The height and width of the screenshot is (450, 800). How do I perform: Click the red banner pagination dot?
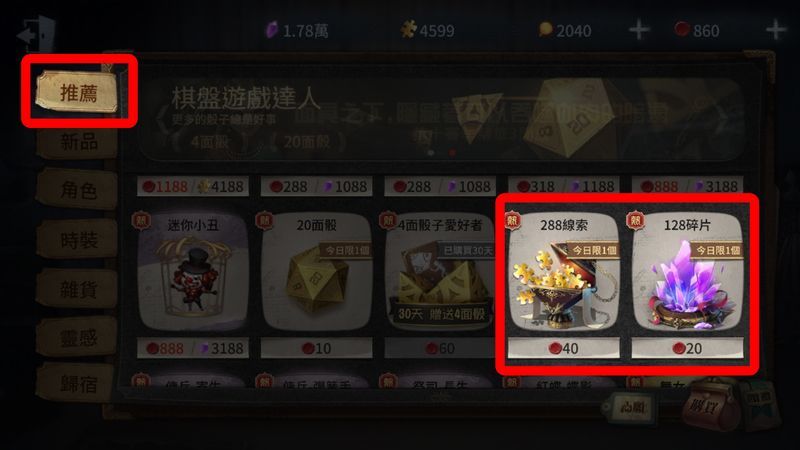click(x=452, y=152)
